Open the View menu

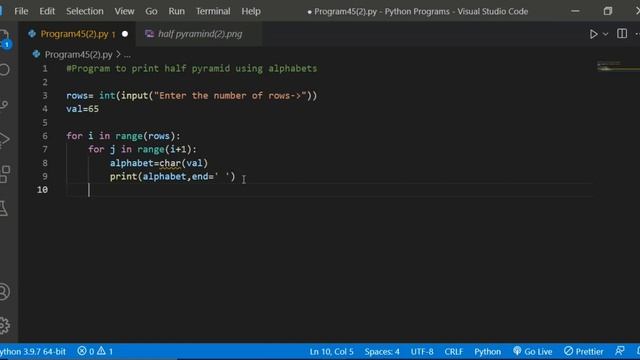coord(124,11)
